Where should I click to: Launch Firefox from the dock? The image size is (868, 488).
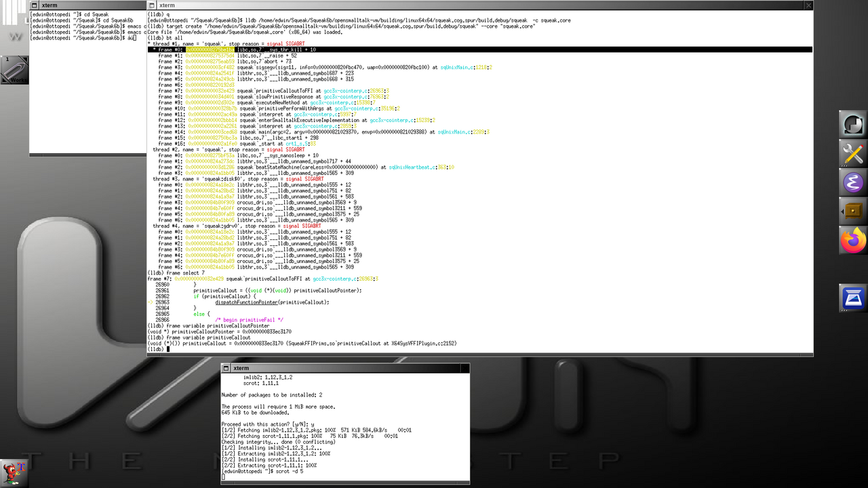tap(852, 241)
